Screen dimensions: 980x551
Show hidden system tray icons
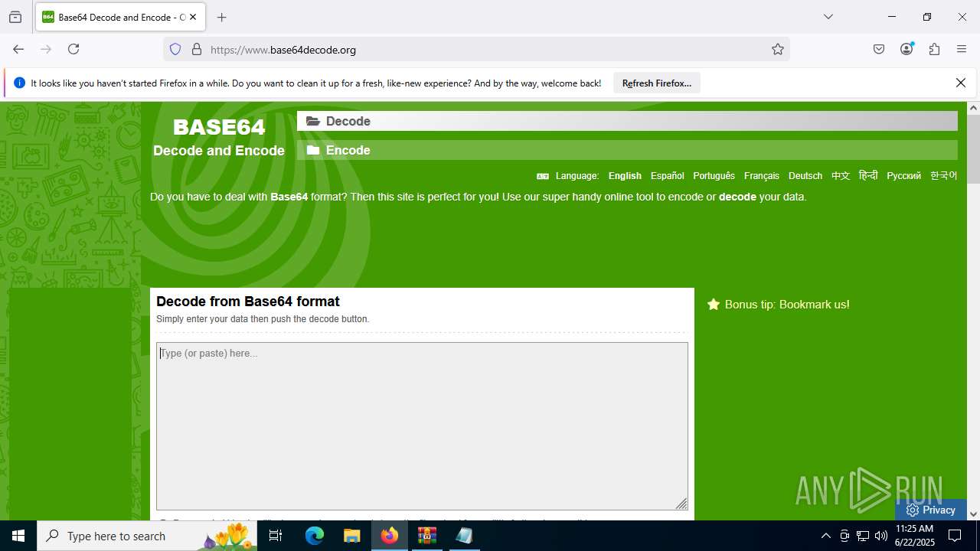pyautogui.click(x=825, y=536)
